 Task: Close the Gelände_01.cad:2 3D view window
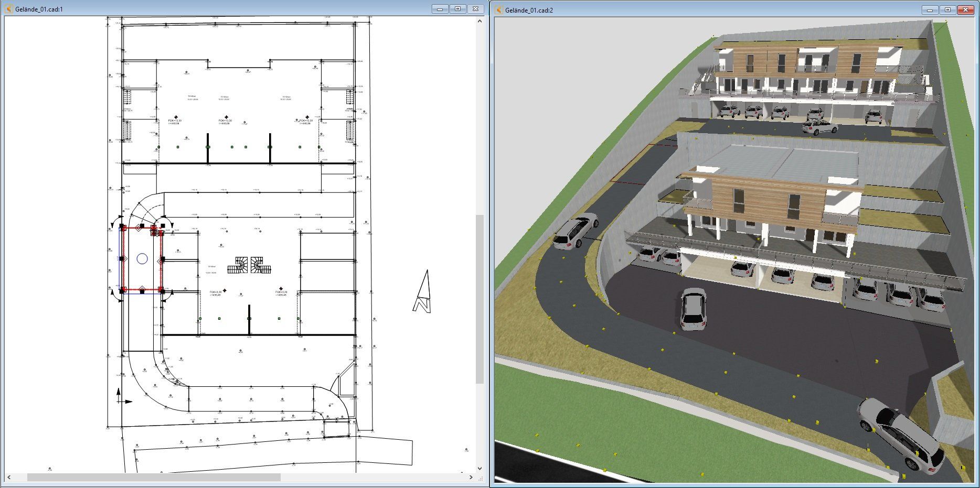965,9
